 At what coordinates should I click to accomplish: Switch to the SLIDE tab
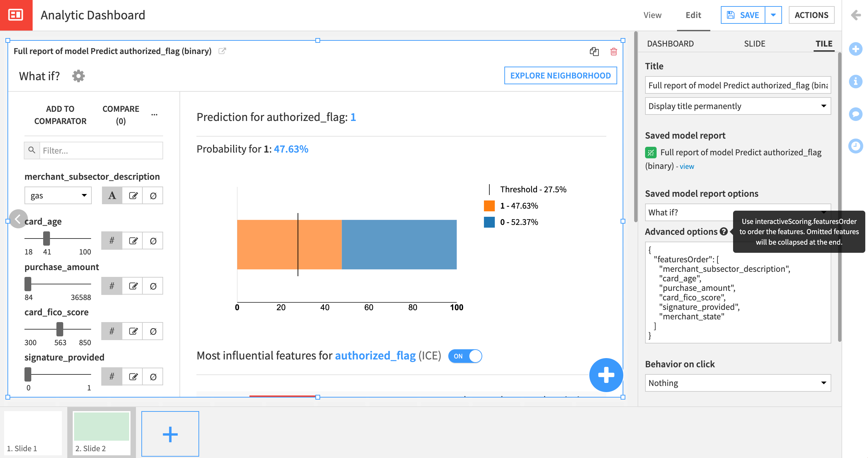click(x=754, y=44)
